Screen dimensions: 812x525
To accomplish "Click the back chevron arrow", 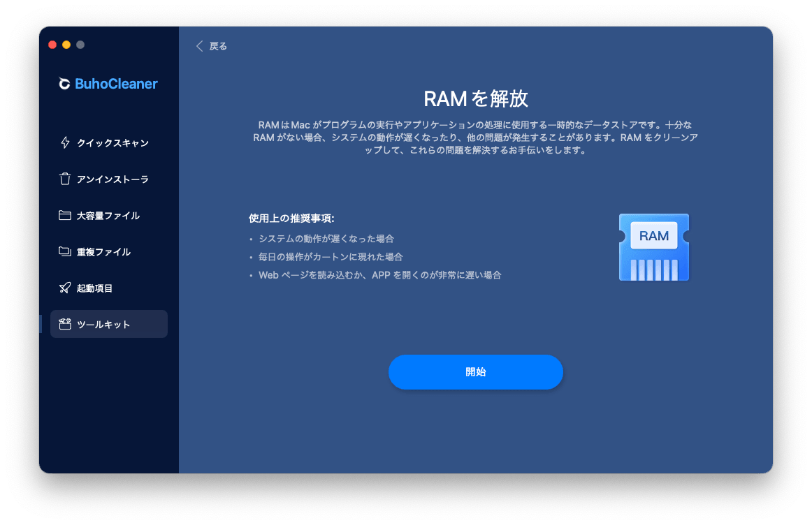I will 199,46.
